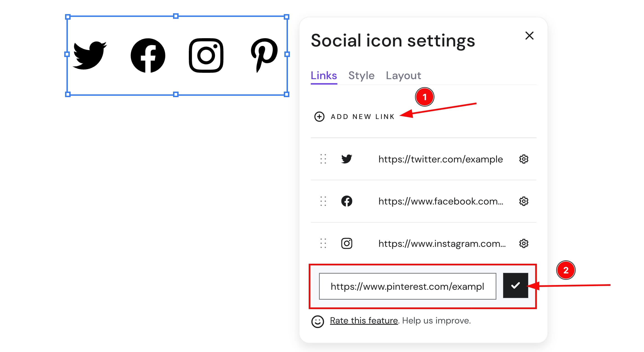Open settings for the Instagram link
644x352 pixels.
524,244
